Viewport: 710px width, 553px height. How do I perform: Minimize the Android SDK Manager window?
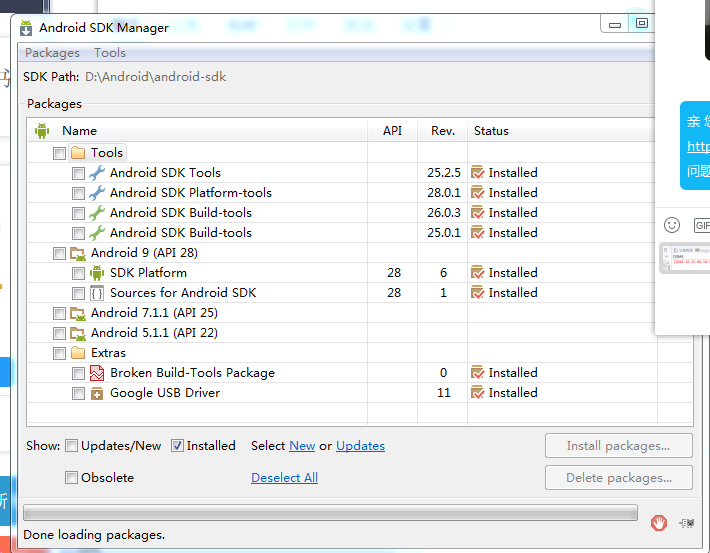point(614,24)
